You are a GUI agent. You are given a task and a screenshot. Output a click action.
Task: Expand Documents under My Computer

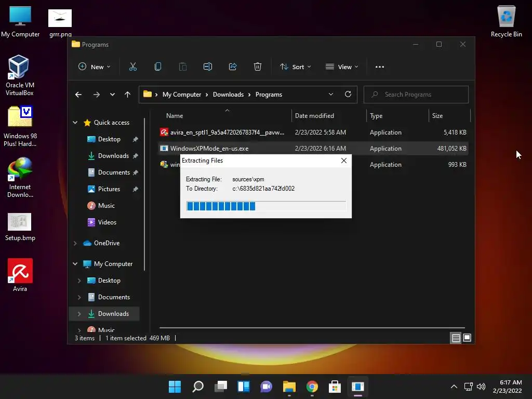(x=79, y=297)
